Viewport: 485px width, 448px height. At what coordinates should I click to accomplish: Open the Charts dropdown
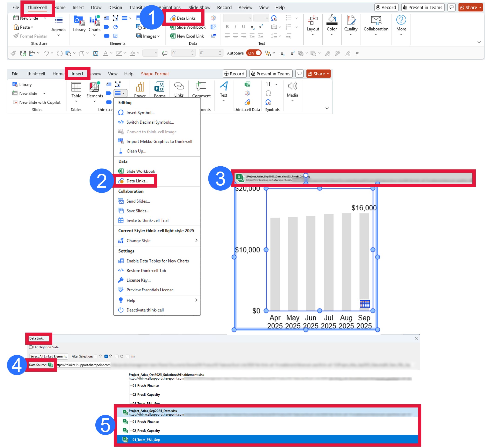click(x=94, y=30)
